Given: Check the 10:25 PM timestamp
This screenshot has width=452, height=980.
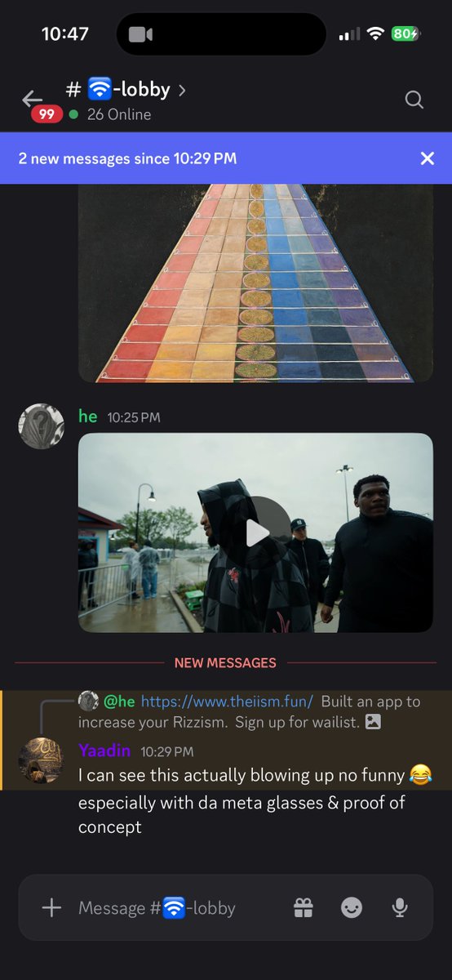Looking at the screenshot, I should [x=134, y=417].
